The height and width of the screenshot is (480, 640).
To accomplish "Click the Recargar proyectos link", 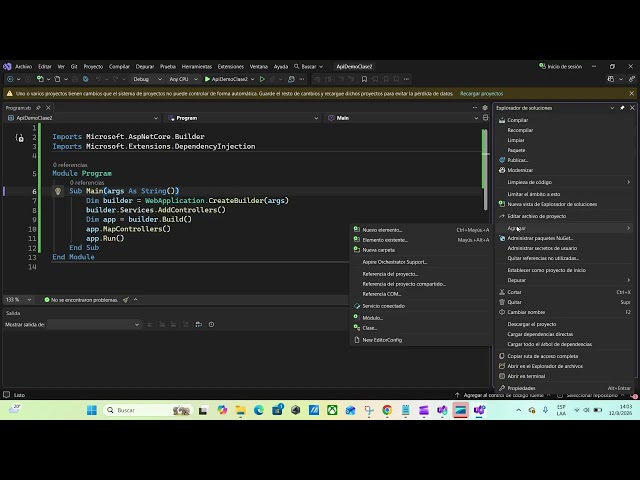I will [481, 93].
